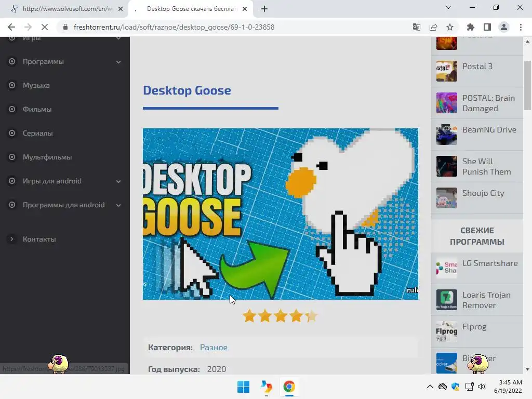Expand Программы для android chevron
532x399 pixels.
coord(118,205)
